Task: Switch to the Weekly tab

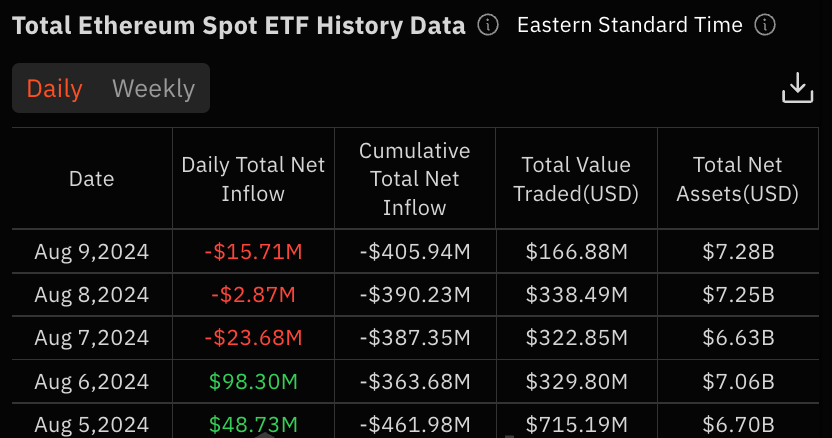Action: 153,89
